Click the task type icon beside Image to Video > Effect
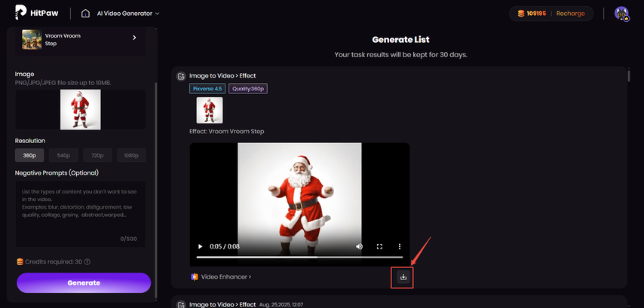The height and width of the screenshot is (308, 644). pyautogui.click(x=181, y=76)
